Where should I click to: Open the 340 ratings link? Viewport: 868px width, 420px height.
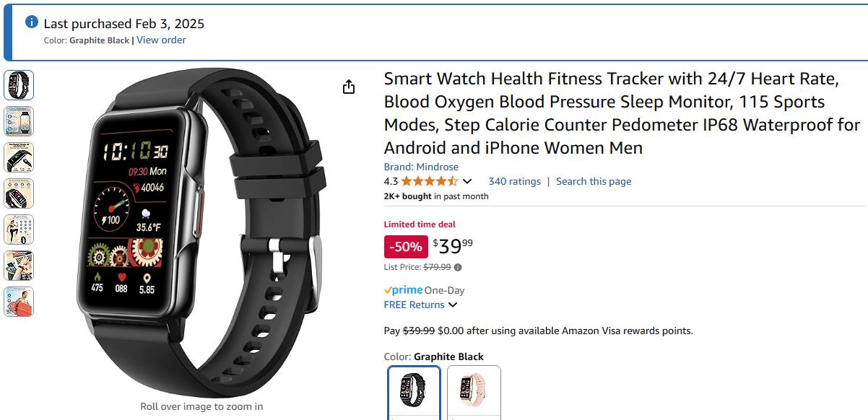tap(514, 181)
